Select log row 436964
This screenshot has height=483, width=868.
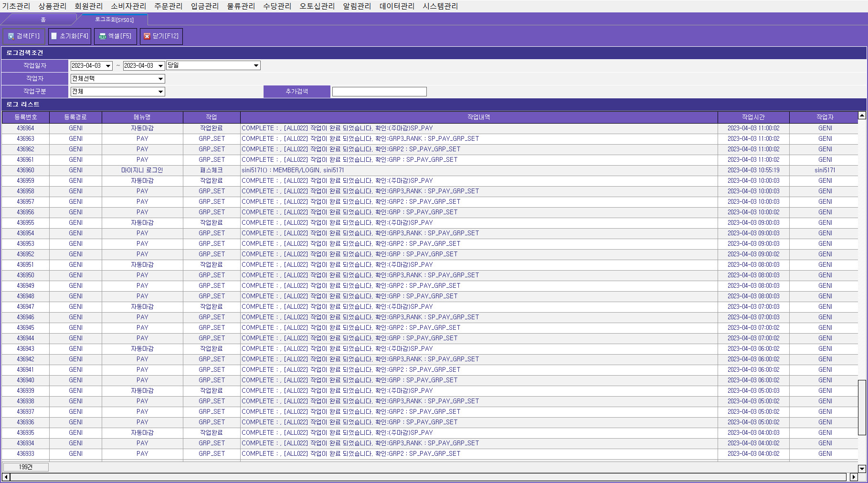430,128
